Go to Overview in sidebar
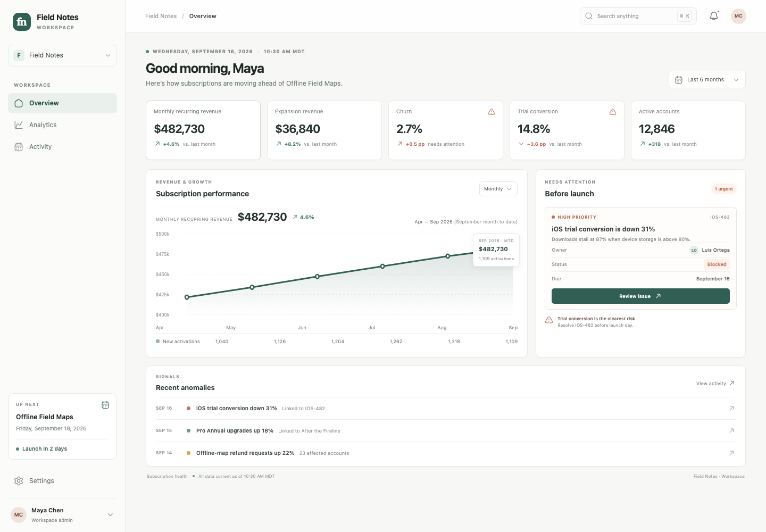This screenshot has width=766, height=532. [62, 103]
